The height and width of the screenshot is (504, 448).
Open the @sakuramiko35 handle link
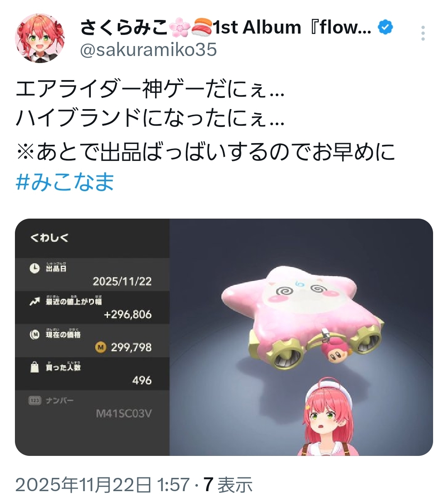pyautogui.click(x=148, y=50)
